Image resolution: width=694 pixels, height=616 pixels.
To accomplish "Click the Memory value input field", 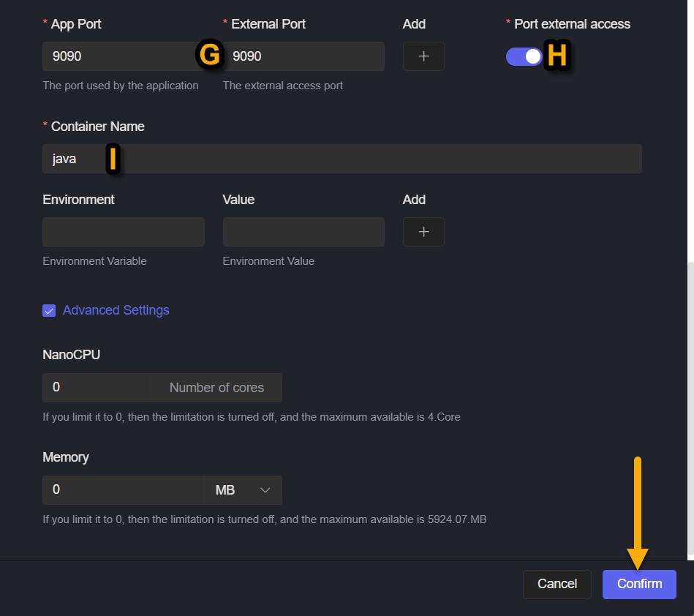I will click(x=123, y=489).
